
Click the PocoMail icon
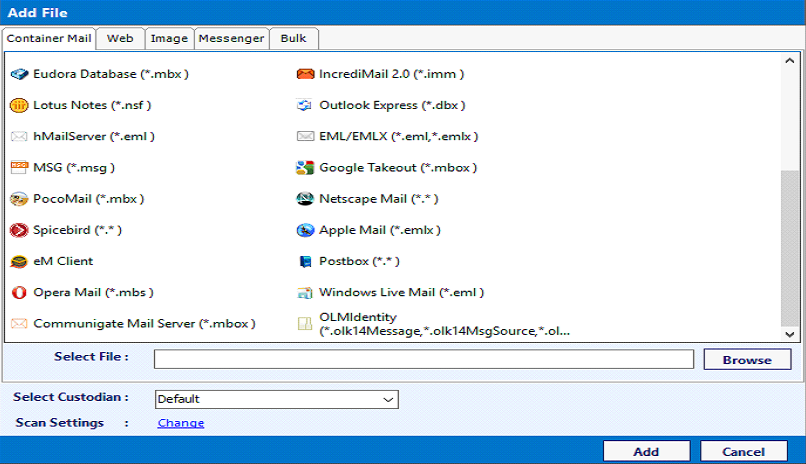tap(19, 199)
